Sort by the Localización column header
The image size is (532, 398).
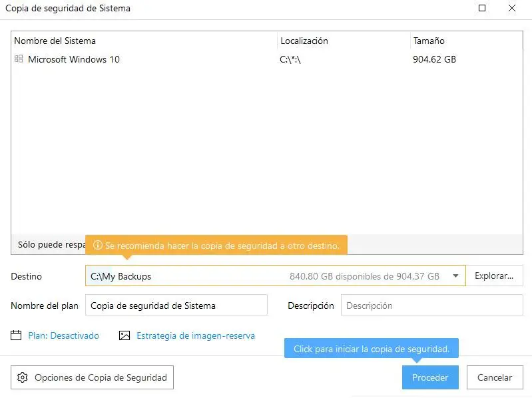304,41
